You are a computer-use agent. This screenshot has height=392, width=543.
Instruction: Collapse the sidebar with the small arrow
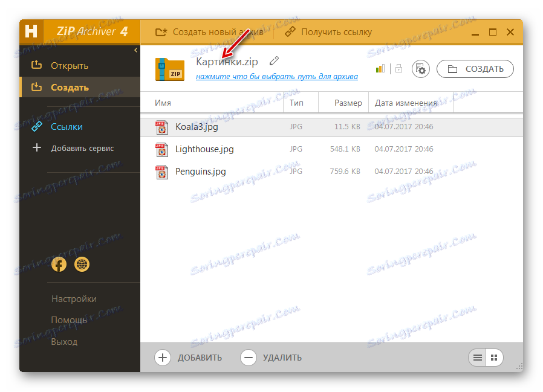tap(135, 50)
